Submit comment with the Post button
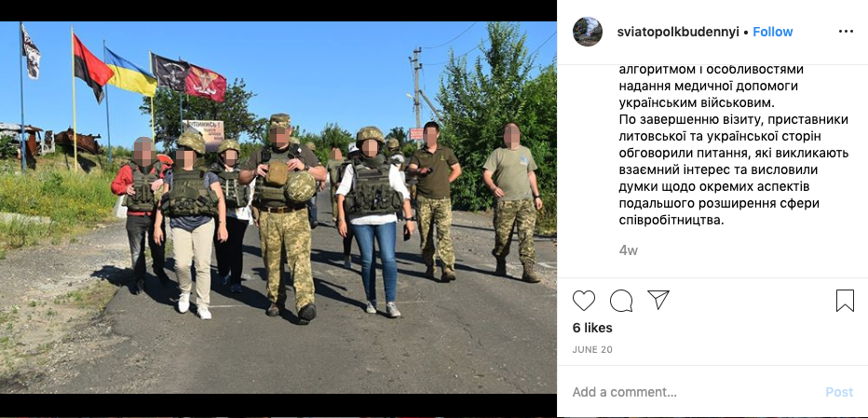 (839, 392)
